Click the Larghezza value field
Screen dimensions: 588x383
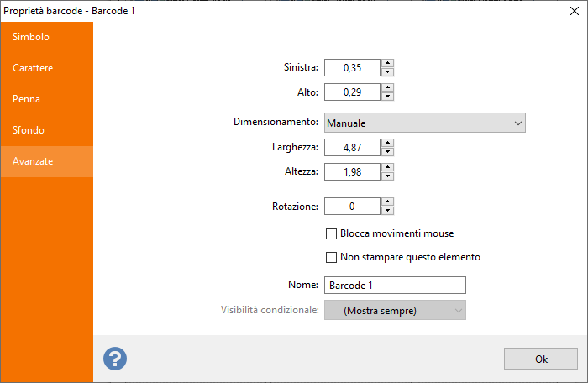pos(352,148)
